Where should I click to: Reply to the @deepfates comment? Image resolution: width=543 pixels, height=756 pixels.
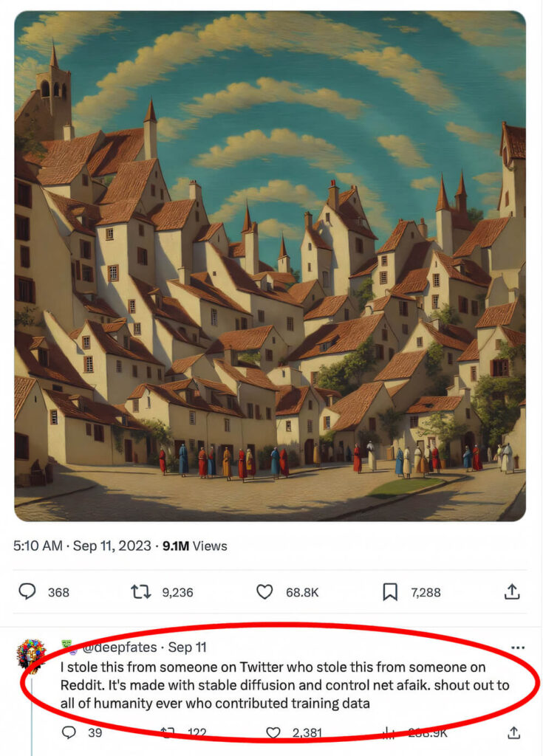coord(69,732)
